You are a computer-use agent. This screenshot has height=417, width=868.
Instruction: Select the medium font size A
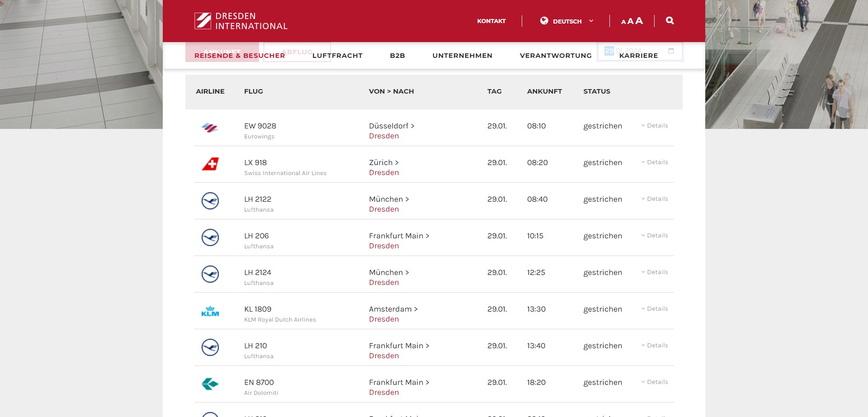click(x=630, y=21)
